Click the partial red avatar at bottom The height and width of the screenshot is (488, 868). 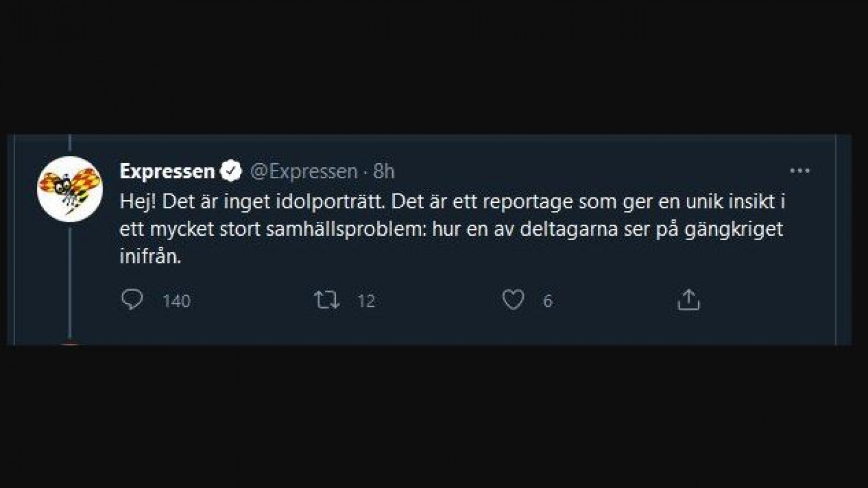pos(70,344)
